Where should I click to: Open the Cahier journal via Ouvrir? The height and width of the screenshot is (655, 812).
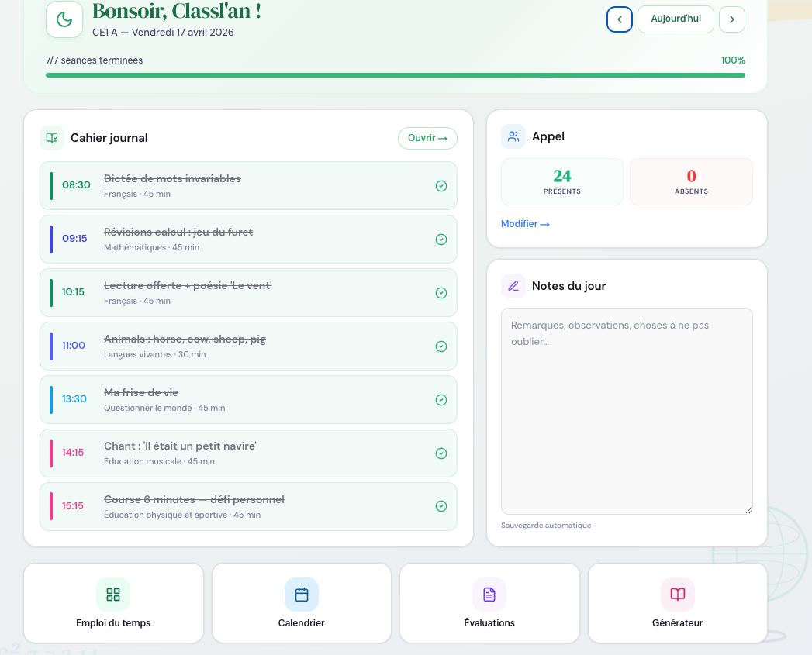tap(427, 138)
